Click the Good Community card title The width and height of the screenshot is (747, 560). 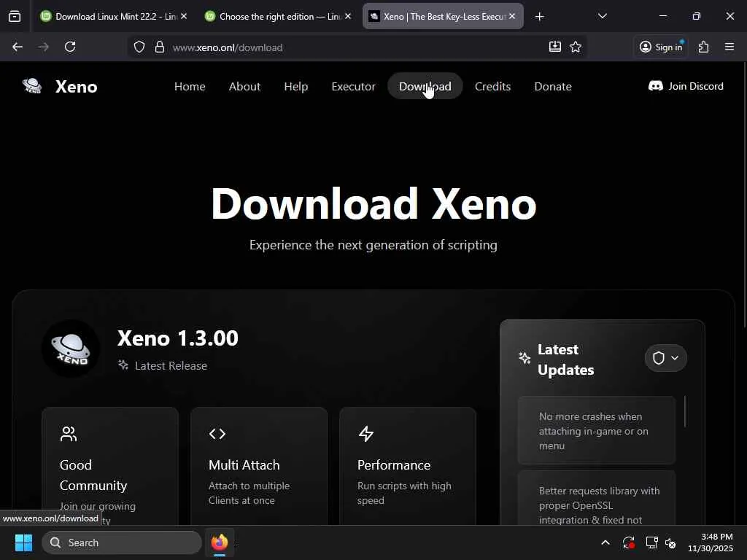tap(93, 475)
